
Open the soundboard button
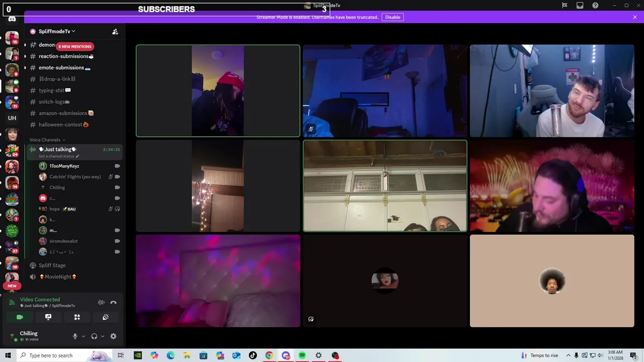(x=106, y=317)
